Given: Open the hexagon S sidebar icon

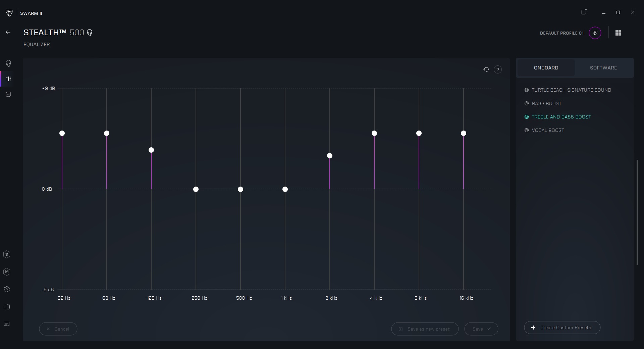Looking at the screenshot, I should point(7,254).
